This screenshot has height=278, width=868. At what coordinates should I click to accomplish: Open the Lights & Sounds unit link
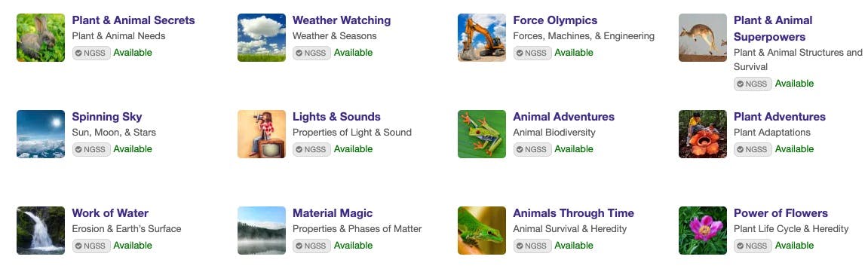click(x=336, y=117)
